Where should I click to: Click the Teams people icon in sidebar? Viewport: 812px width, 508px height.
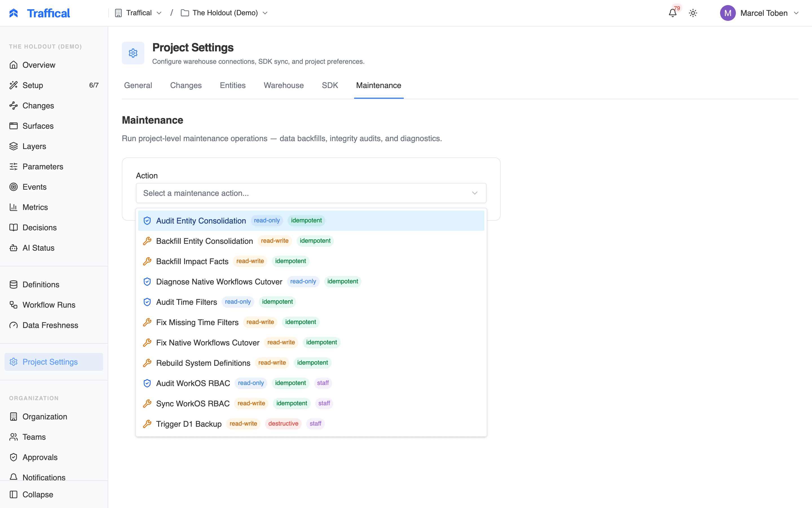coord(14,437)
